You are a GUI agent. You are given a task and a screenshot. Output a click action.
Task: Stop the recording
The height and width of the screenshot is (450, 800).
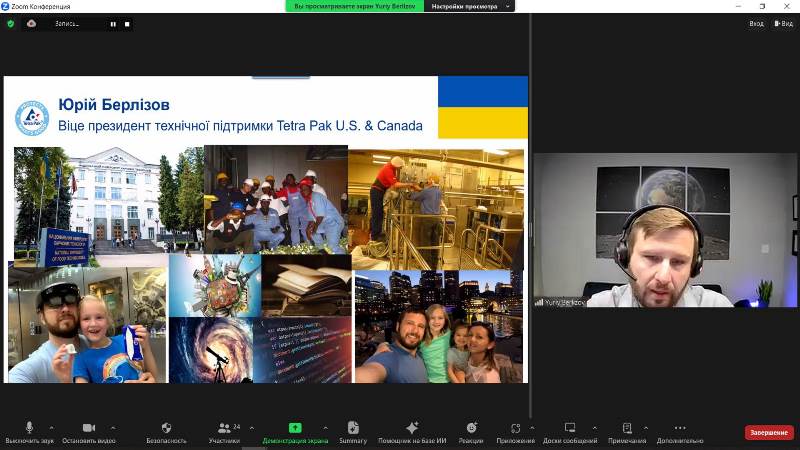tap(127, 24)
